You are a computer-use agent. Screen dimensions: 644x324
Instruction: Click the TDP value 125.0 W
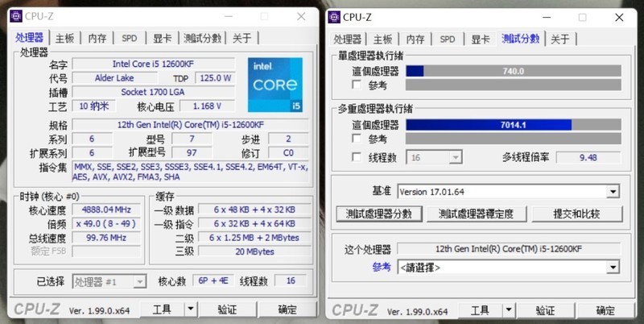(x=215, y=77)
